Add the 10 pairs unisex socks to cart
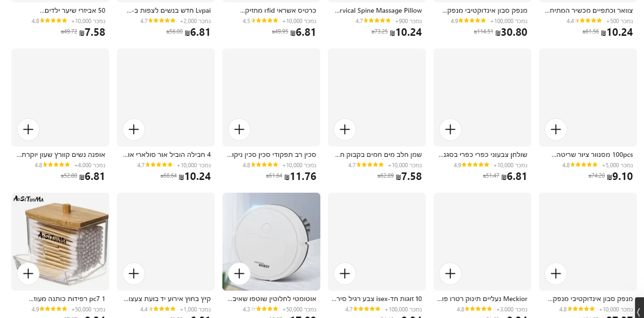This screenshot has width=644, height=318. [x=345, y=274]
